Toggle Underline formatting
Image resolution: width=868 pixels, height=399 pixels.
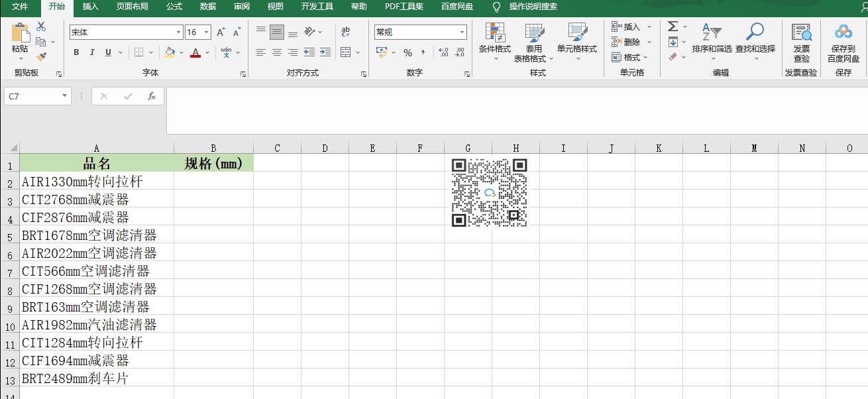pos(108,52)
